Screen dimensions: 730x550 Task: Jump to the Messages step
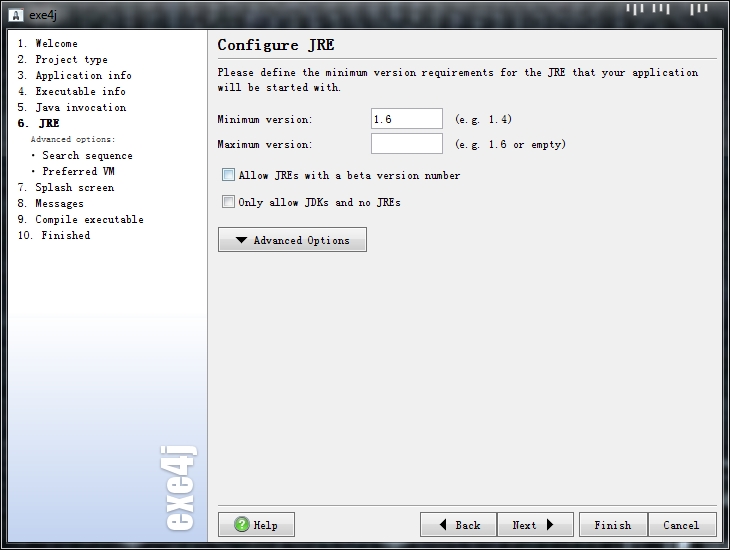(50, 203)
